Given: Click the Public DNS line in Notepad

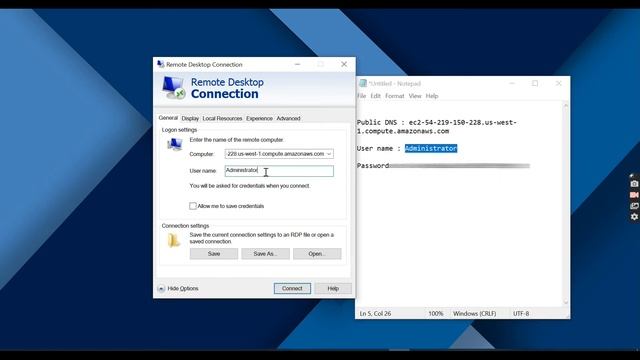Looking at the screenshot, I should tap(437, 127).
